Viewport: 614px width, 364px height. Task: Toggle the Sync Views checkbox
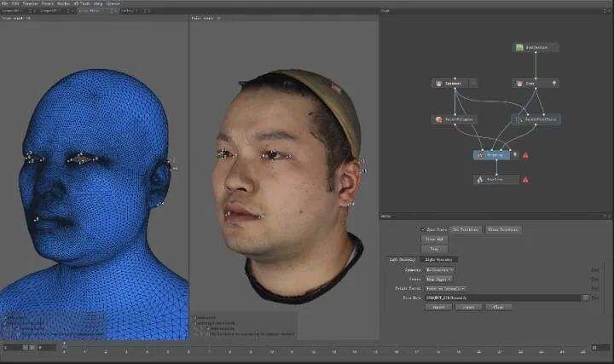tap(423, 229)
